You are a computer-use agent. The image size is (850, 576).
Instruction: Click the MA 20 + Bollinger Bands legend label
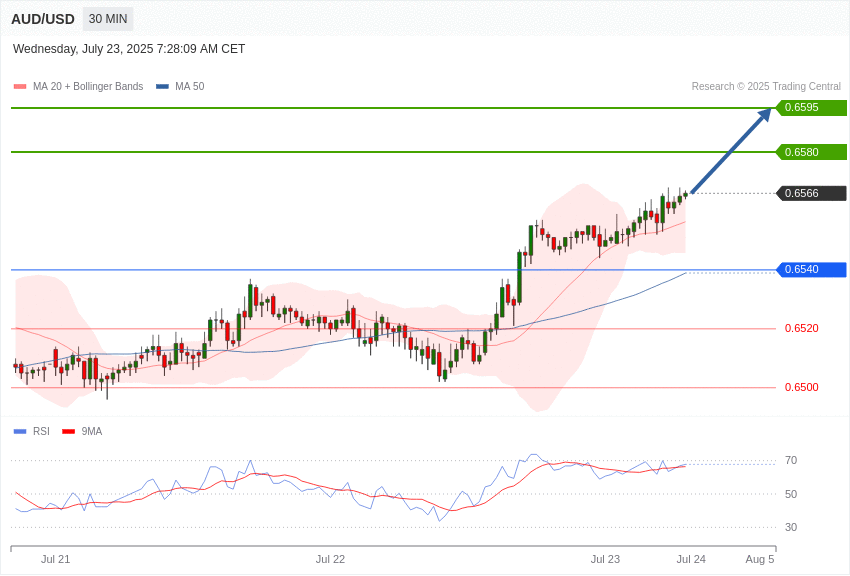[88, 87]
